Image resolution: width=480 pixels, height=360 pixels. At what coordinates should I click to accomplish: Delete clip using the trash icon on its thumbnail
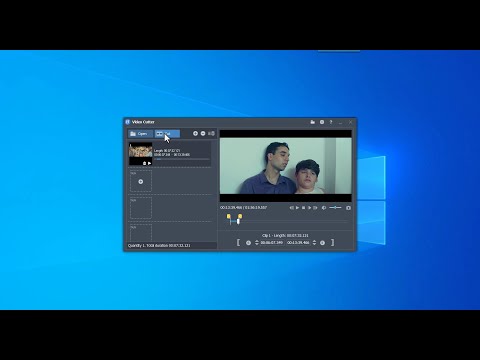click(144, 163)
